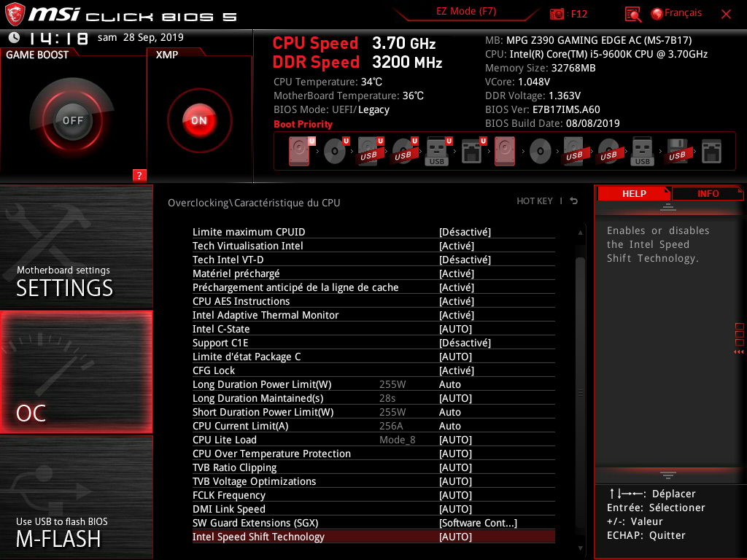
Task: Click the clock icon beside the time
Action: coord(15,37)
